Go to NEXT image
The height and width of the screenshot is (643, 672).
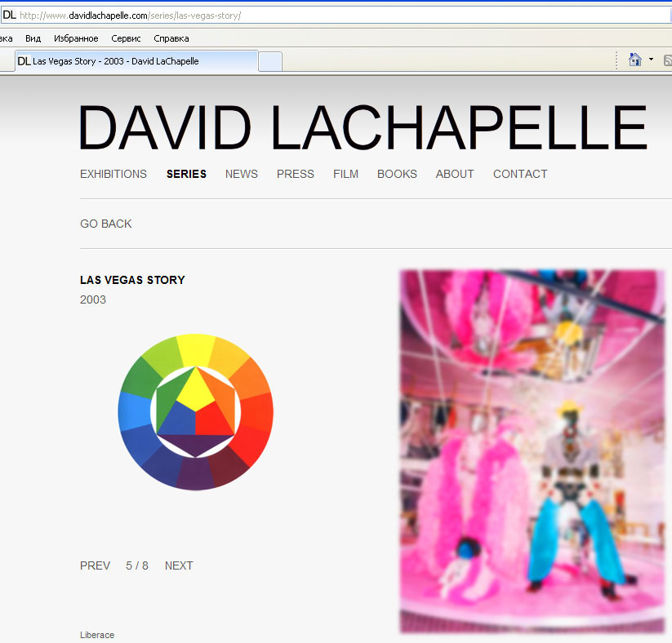tap(179, 565)
